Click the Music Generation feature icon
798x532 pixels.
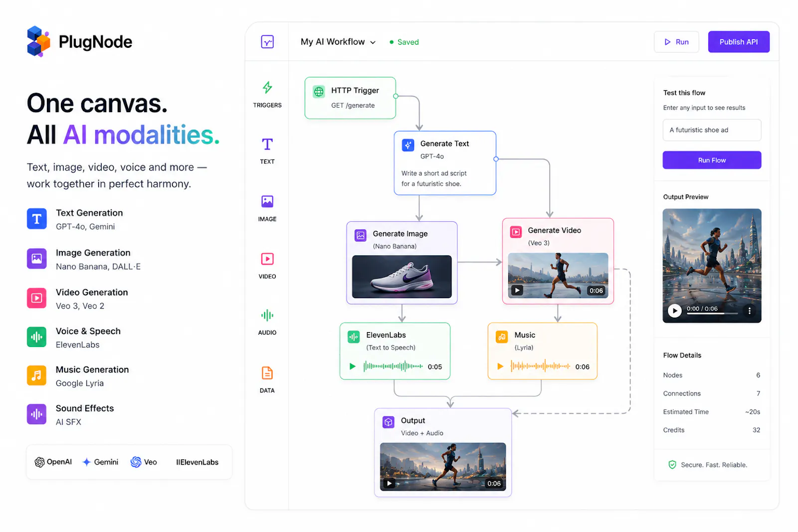37,375
